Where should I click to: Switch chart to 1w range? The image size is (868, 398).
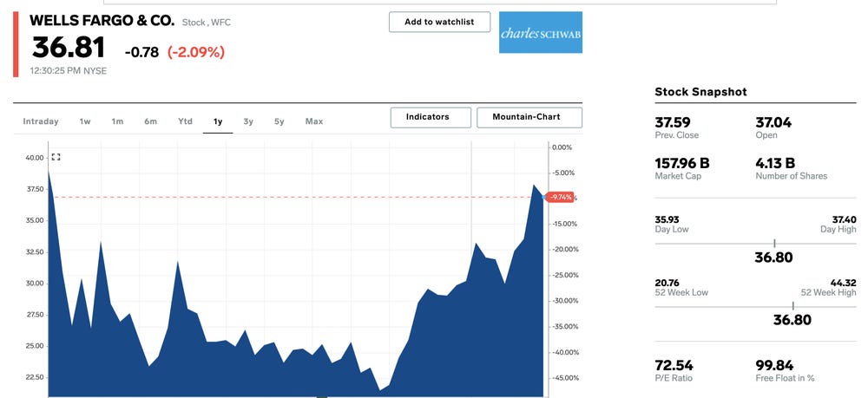[85, 121]
